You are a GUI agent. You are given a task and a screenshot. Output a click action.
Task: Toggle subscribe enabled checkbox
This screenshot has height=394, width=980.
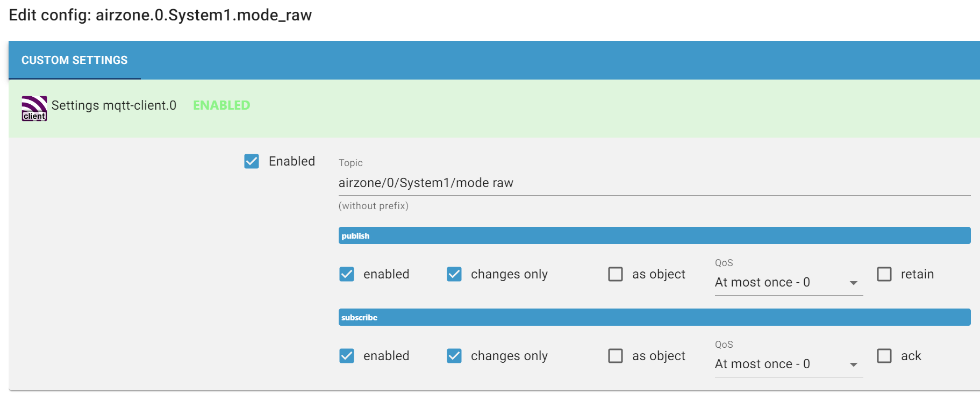click(347, 356)
